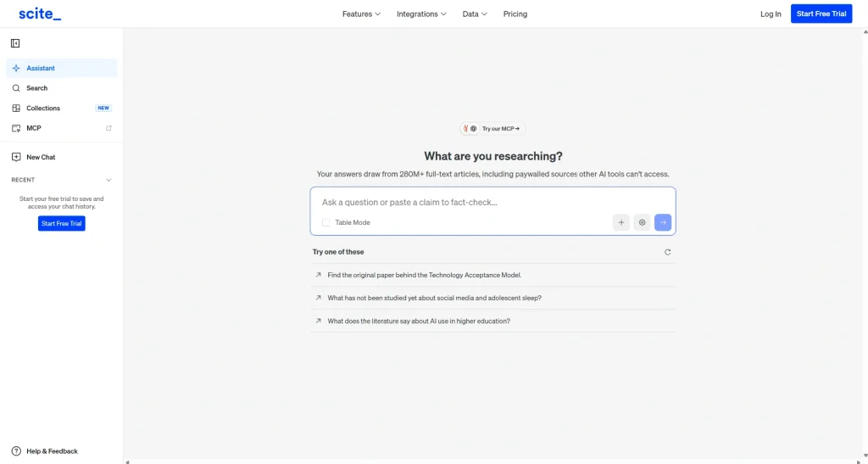Click header Start Free Trial button
This screenshot has height=464, width=868.
pyautogui.click(x=821, y=14)
